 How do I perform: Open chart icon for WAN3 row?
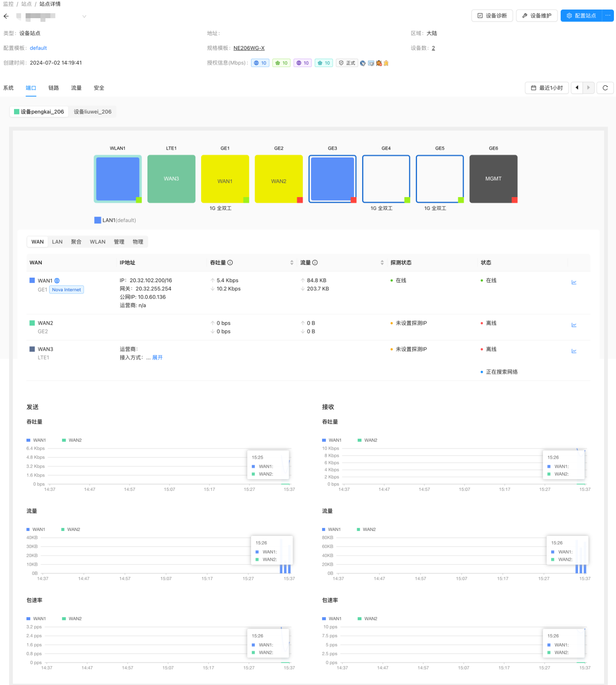coord(574,351)
